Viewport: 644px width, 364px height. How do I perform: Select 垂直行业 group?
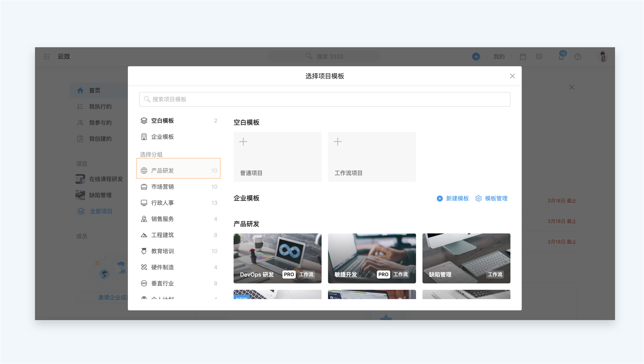point(179,283)
